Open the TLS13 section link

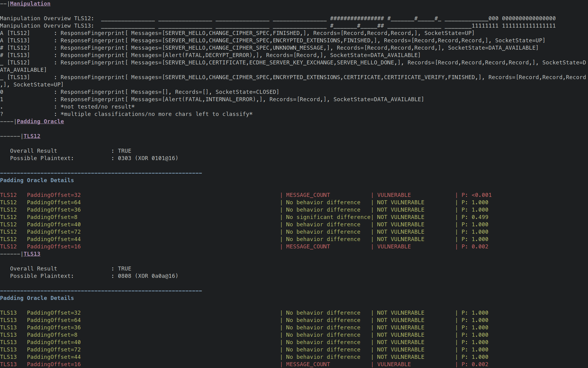coord(32,254)
